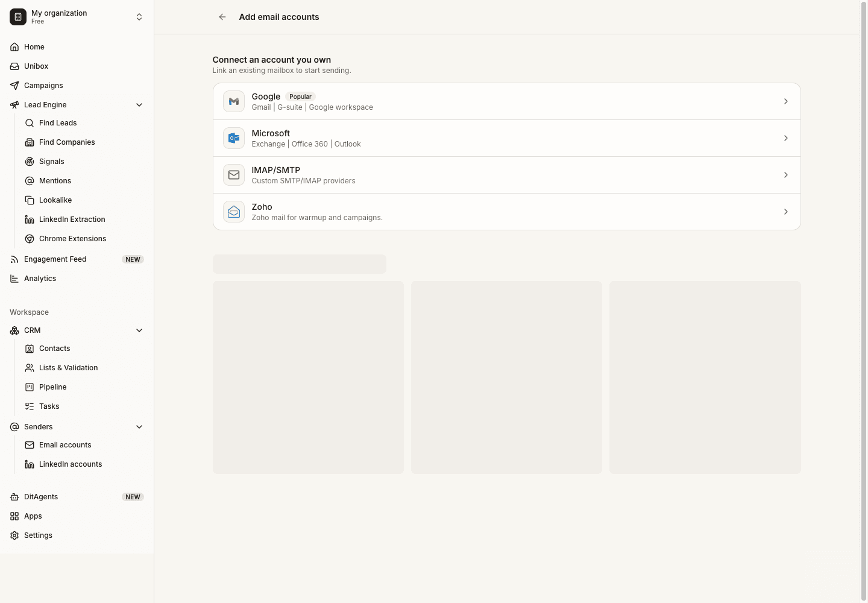
Task: Click the Gmail logo icon
Action: 234,101
